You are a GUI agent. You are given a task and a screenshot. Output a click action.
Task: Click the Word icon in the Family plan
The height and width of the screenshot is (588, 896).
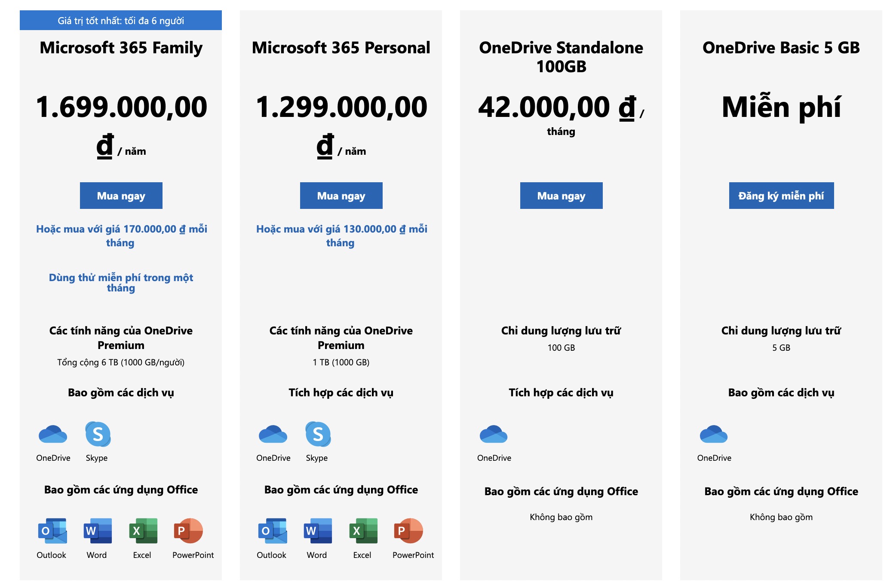[98, 531]
